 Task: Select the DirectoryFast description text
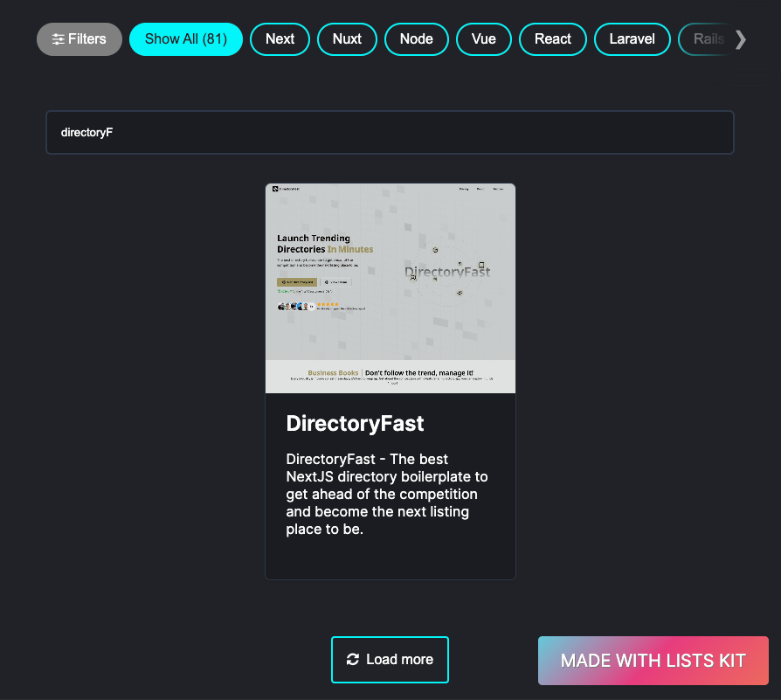[x=387, y=494]
